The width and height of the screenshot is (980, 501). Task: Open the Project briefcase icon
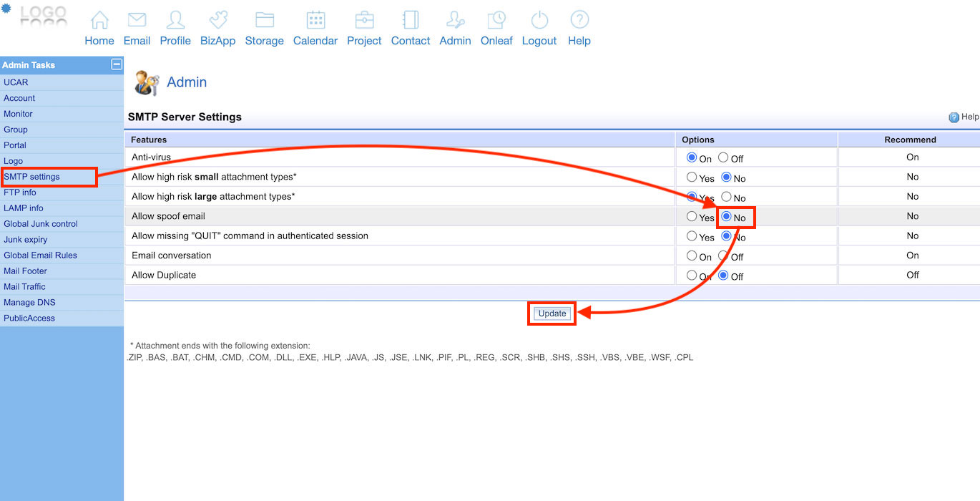point(364,21)
